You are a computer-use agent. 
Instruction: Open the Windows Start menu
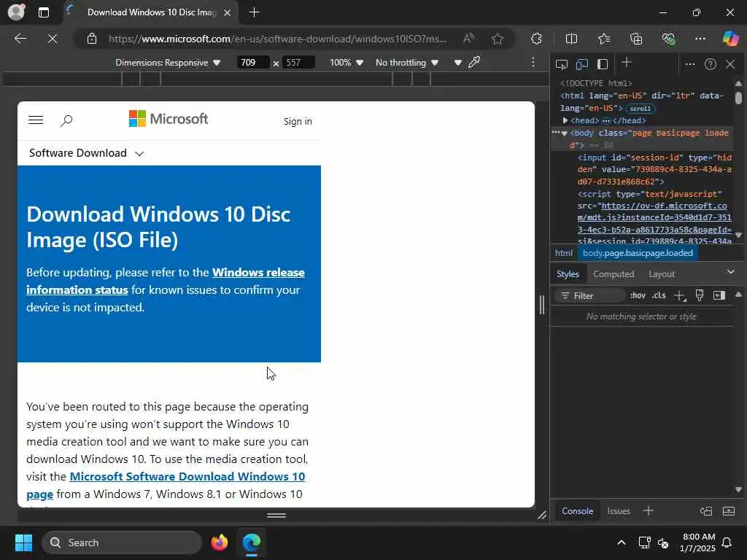23,542
